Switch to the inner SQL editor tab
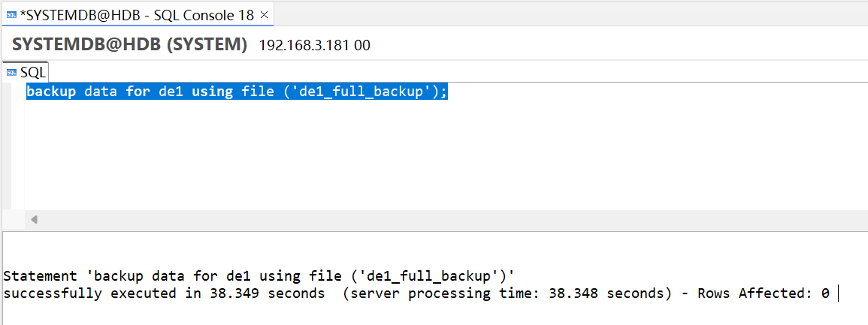This screenshot has width=868, height=325. pos(26,72)
